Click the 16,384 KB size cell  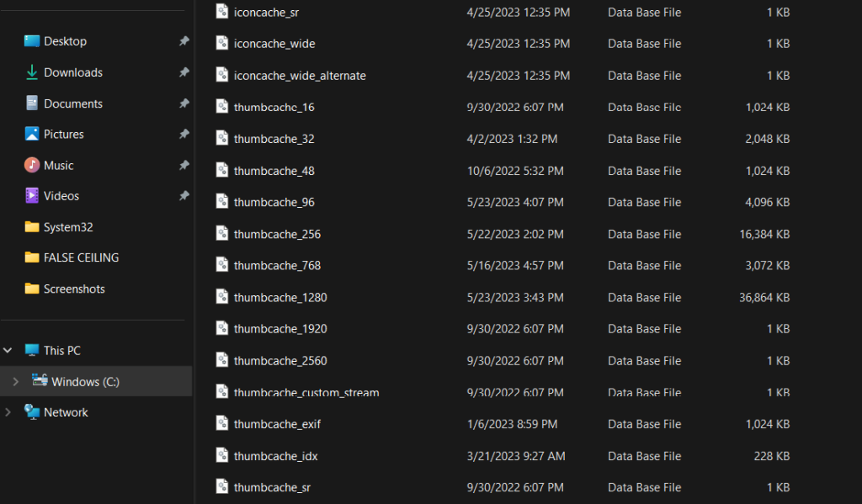pos(764,234)
